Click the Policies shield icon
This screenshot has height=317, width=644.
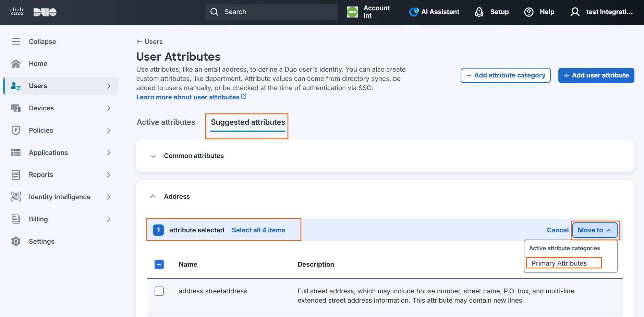[x=16, y=130]
